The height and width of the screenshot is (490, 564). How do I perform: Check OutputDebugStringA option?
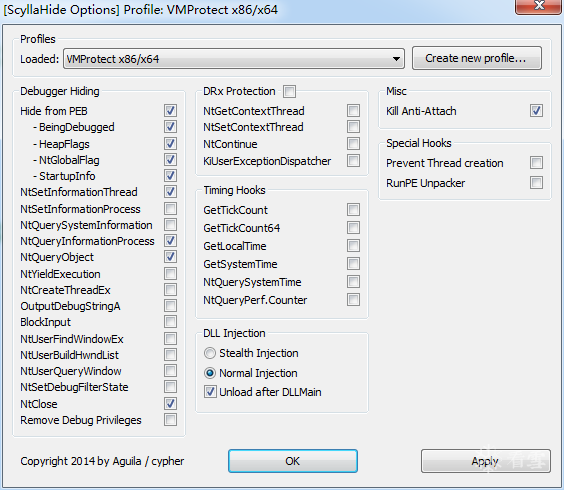click(x=170, y=305)
